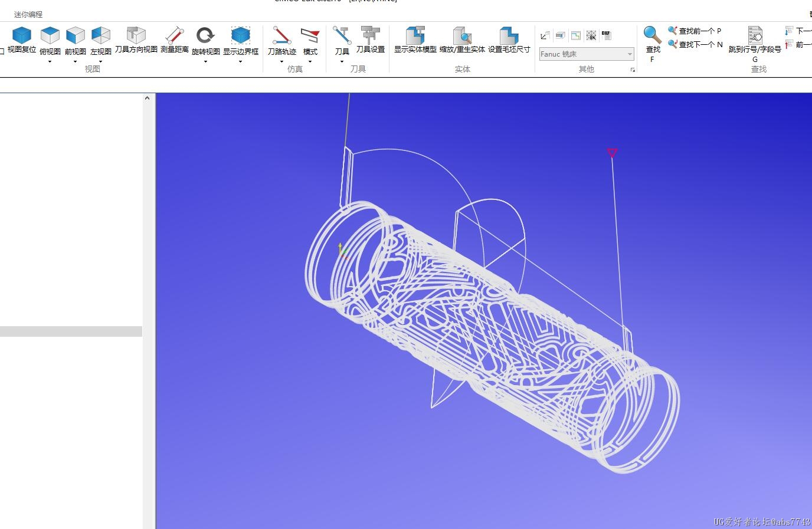Click the 视图复位 reset view icon
Screen dimensions: 812x529
pos(22,35)
